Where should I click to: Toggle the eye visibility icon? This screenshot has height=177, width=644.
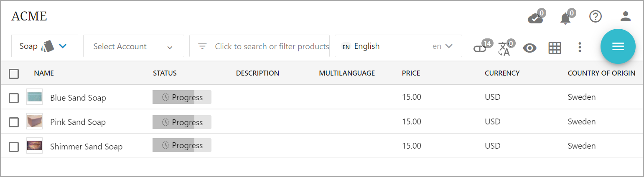pyautogui.click(x=529, y=48)
